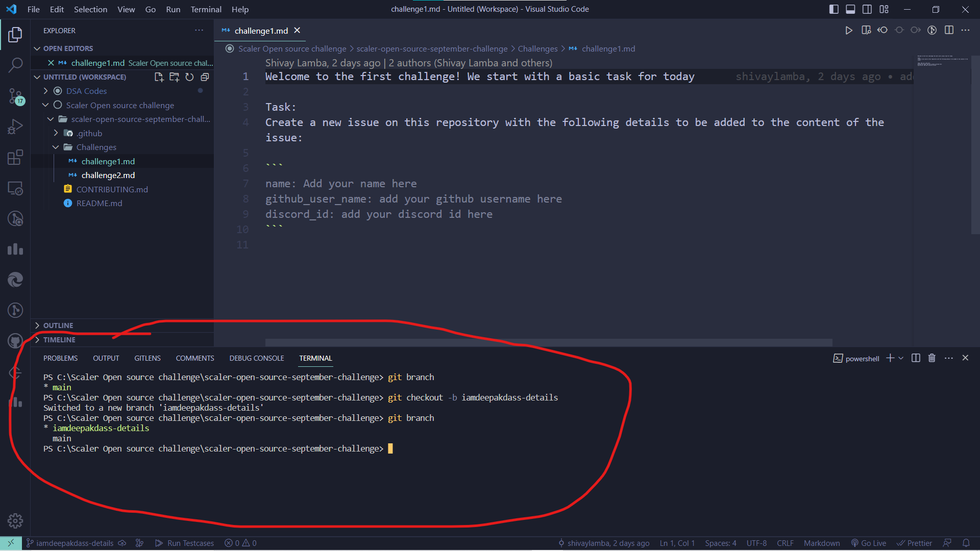Open Markdown preview to the side icon
980x551 pixels.
(x=866, y=30)
